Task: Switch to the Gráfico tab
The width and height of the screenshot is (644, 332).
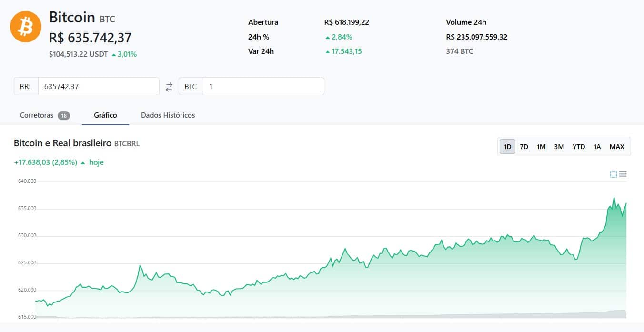Action: click(105, 115)
